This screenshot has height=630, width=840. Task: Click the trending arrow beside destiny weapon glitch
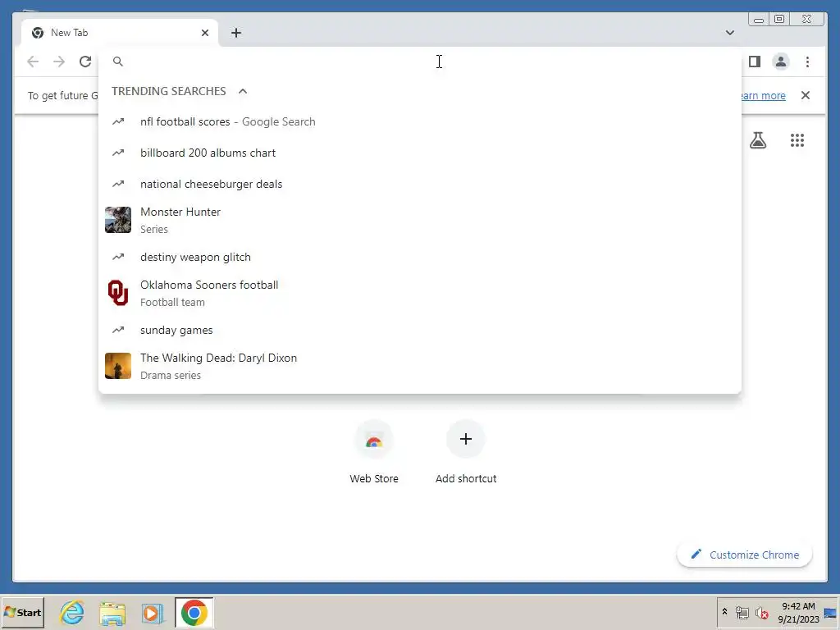(x=118, y=257)
